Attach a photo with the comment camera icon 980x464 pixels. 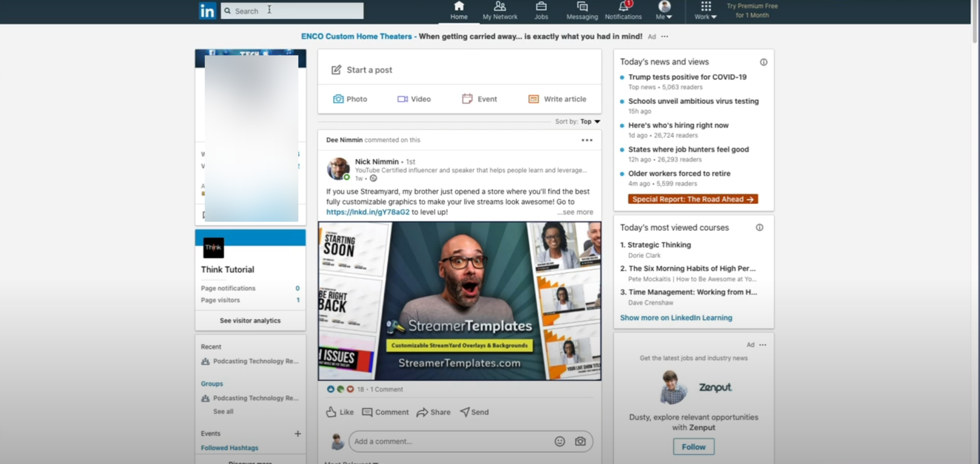point(580,441)
